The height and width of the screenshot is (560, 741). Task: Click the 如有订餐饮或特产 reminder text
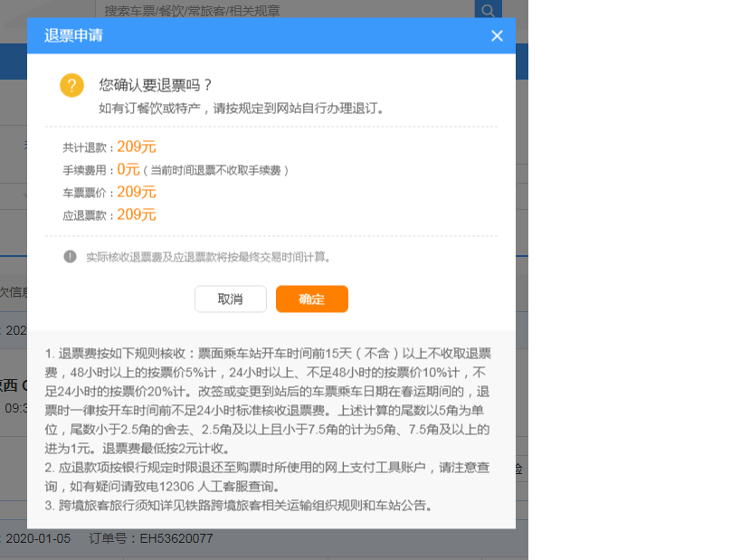[242, 108]
